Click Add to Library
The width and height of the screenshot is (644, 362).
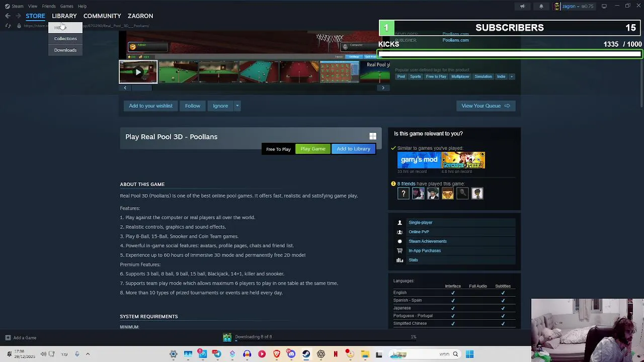point(353,149)
